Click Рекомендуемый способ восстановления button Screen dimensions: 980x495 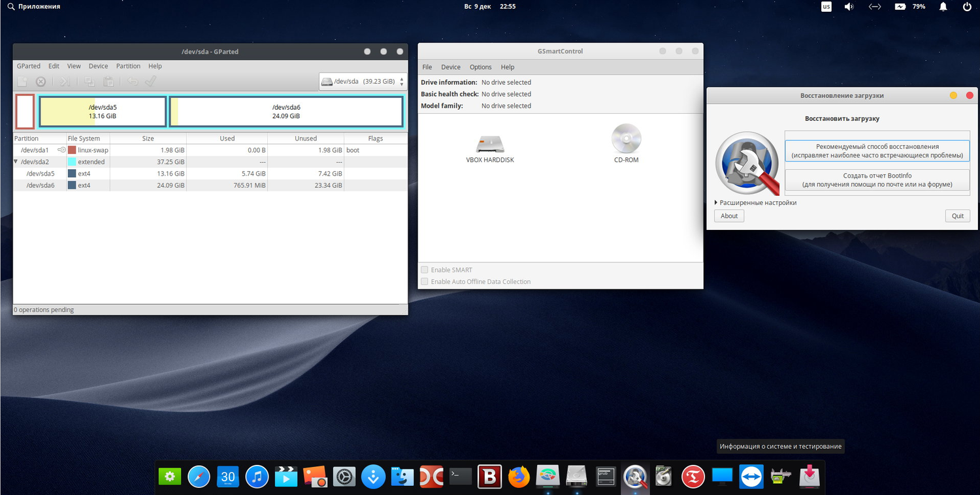click(877, 151)
